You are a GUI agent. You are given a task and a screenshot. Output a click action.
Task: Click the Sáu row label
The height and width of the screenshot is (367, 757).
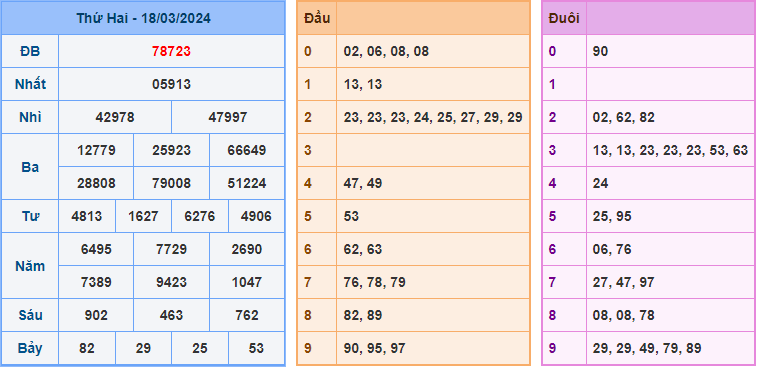(30, 315)
